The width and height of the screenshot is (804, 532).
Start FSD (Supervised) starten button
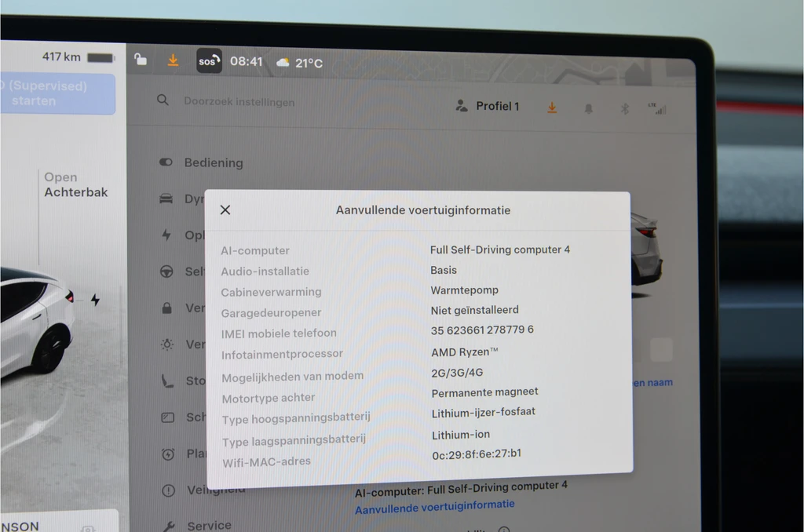click(57, 94)
